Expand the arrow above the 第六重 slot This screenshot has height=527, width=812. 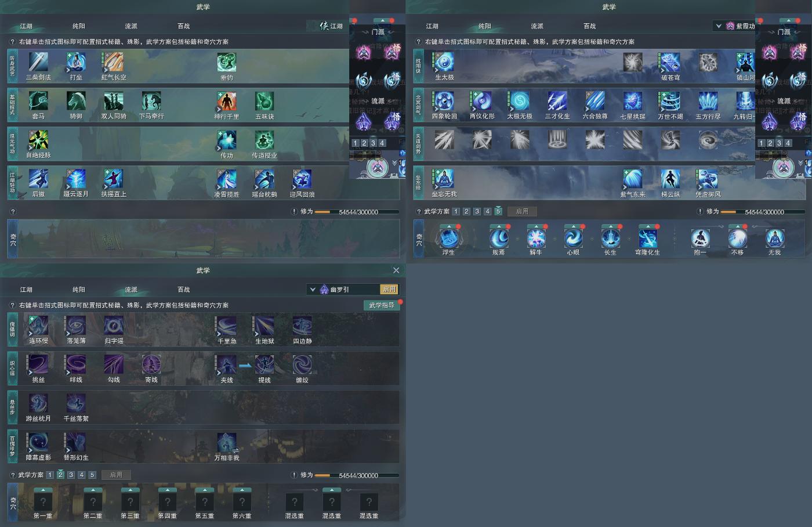(242, 490)
